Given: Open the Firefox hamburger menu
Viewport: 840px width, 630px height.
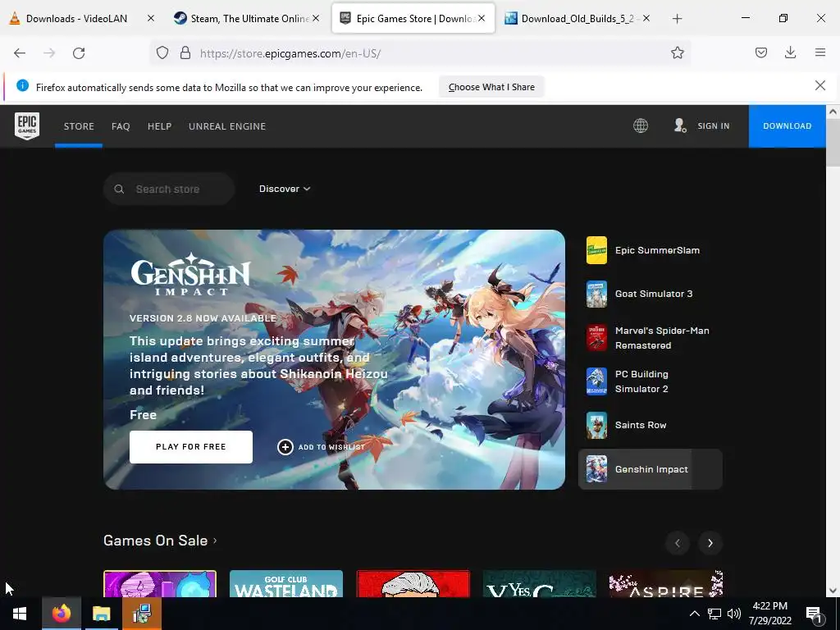Looking at the screenshot, I should 820,52.
